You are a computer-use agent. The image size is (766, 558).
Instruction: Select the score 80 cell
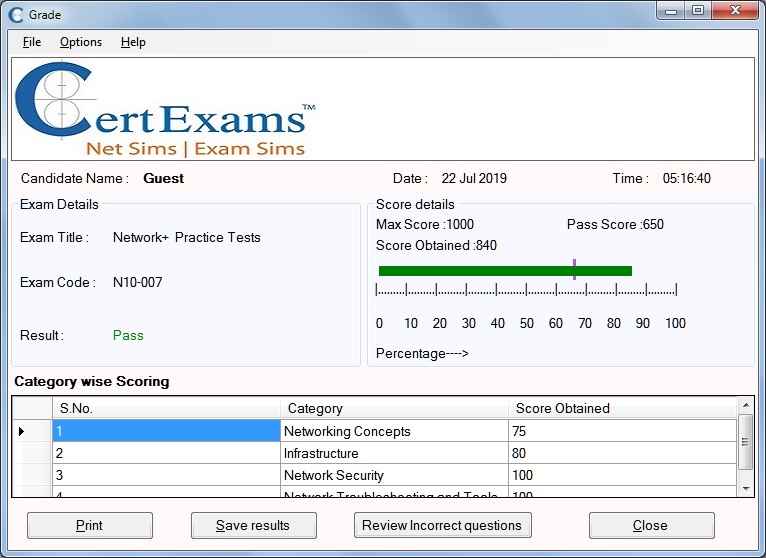622,453
